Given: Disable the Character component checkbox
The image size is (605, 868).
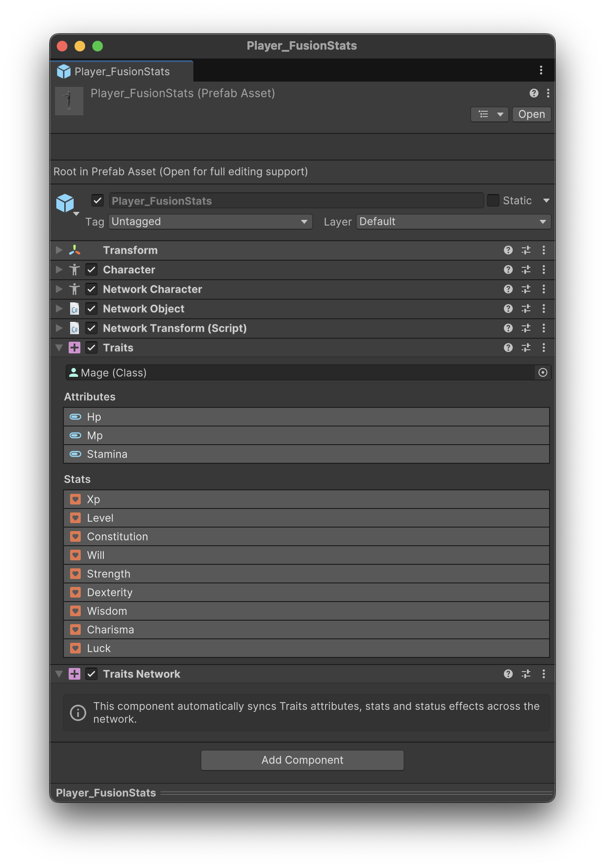Looking at the screenshot, I should (x=91, y=270).
